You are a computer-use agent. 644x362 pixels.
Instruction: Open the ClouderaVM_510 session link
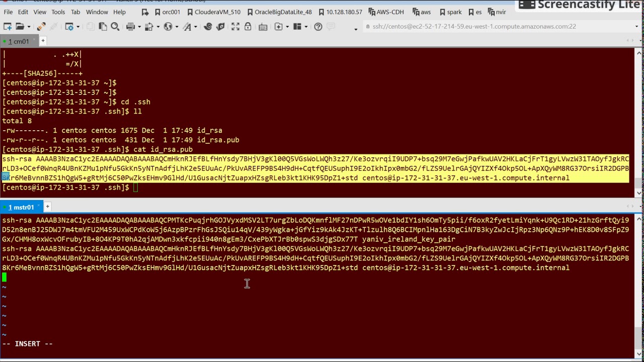[x=214, y=12]
